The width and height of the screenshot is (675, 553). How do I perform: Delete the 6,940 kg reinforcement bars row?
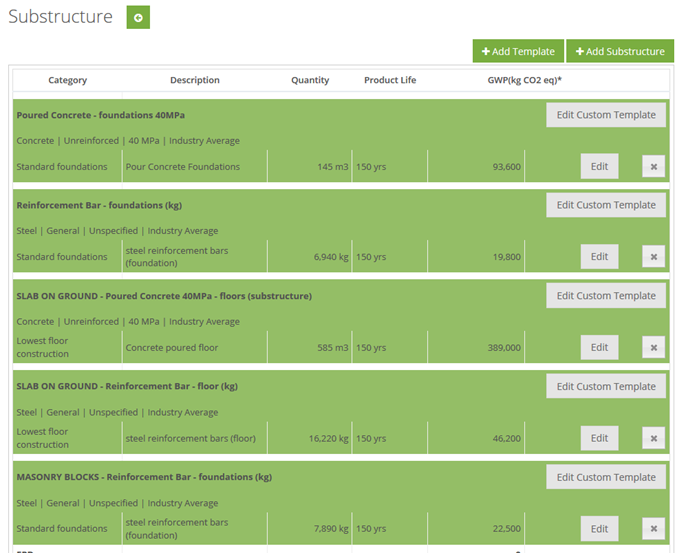[653, 257]
